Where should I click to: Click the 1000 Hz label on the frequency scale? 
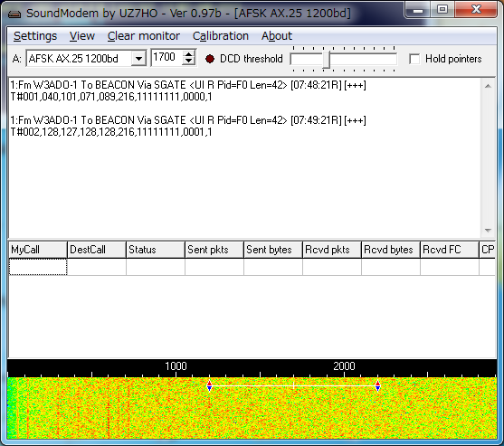click(176, 366)
